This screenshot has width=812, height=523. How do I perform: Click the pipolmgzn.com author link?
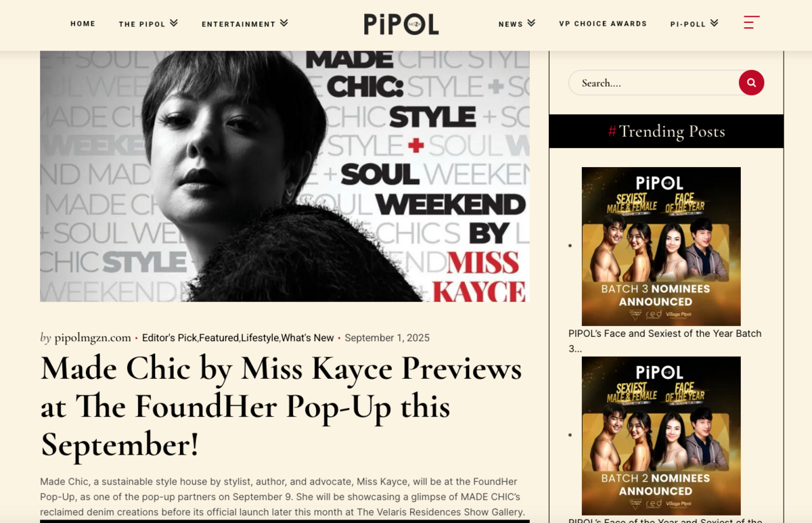(93, 338)
